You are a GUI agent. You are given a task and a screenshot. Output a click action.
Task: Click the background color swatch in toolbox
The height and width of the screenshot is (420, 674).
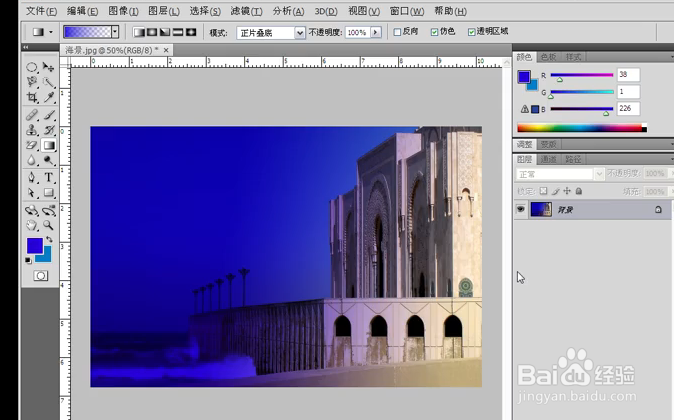tap(46, 257)
